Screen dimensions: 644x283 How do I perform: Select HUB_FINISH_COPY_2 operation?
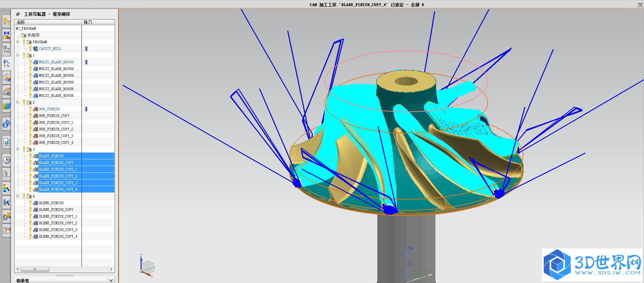click(56, 129)
